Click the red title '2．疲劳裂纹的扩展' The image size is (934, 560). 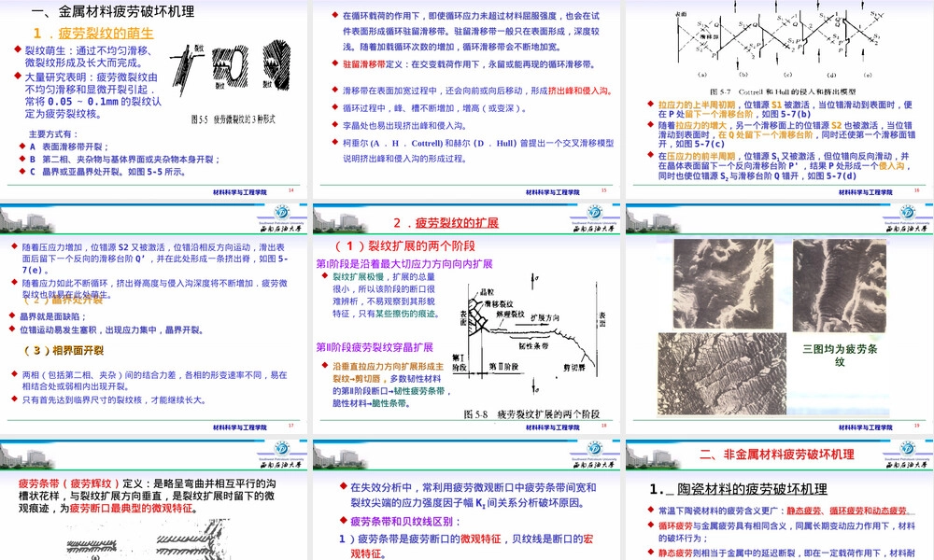click(446, 222)
